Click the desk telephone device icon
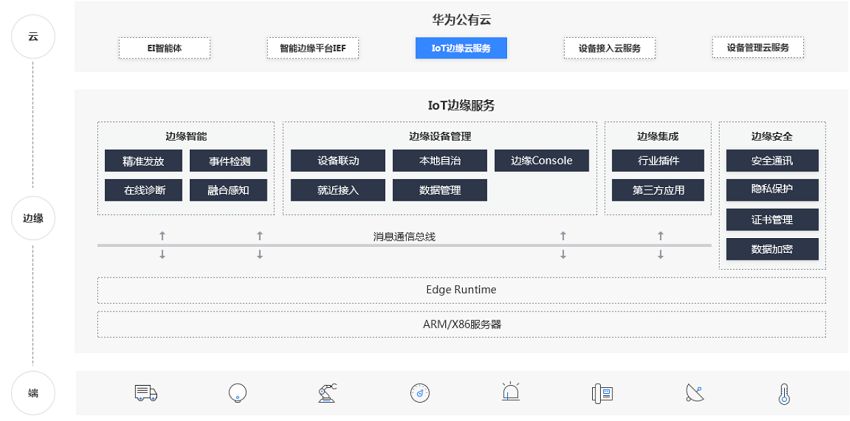 602,393
